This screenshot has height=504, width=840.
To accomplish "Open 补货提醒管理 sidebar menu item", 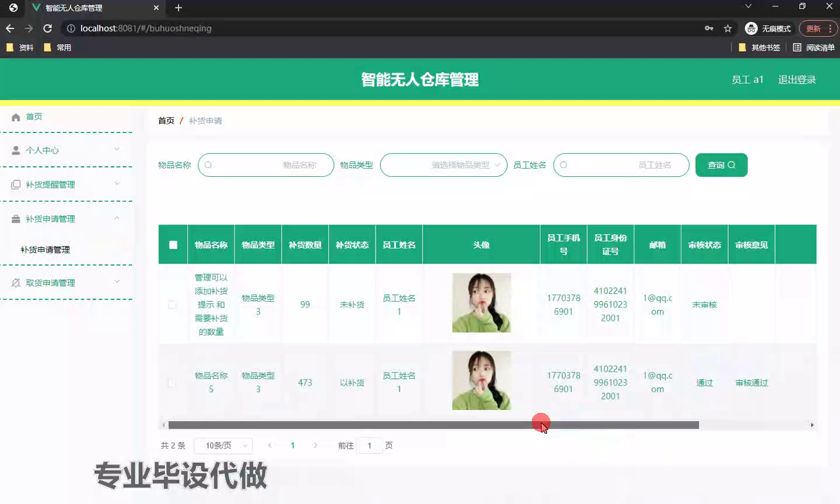I will (x=66, y=184).
